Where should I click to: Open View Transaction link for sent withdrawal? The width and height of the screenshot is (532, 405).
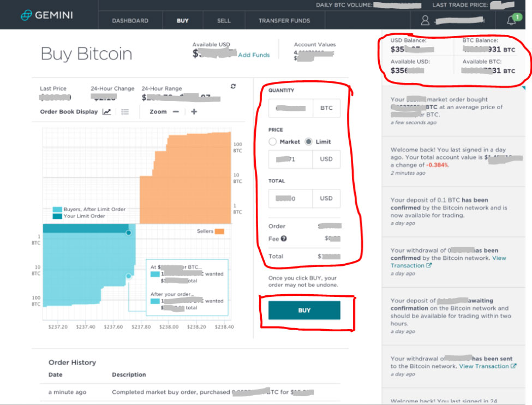[488, 366]
